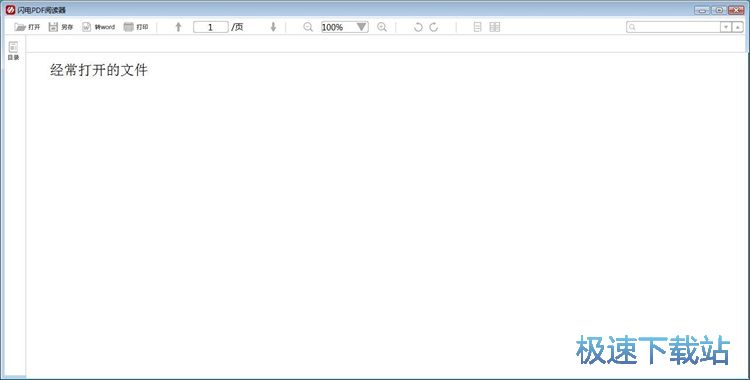Image resolution: width=750 pixels, height=380 pixels.
Task: Expand the 100% zoom dropdown
Action: coord(362,27)
